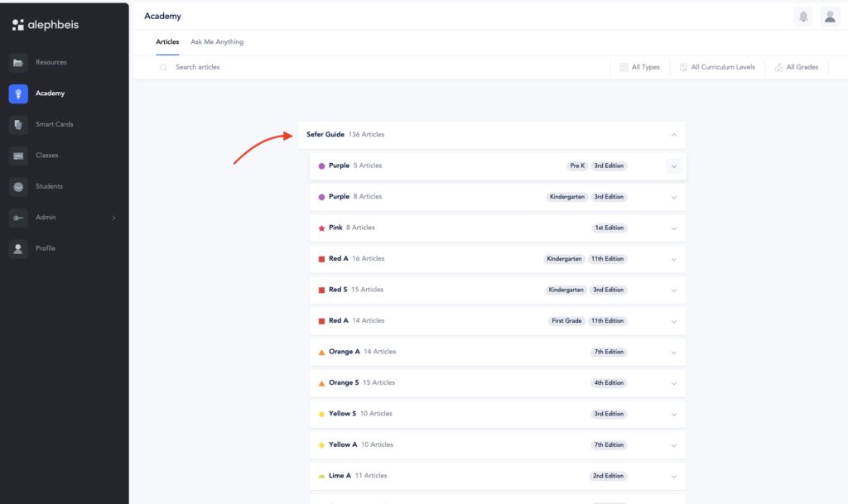
Task: Expand the Red A First Grade row chevron
Action: [x=673, y=321]
